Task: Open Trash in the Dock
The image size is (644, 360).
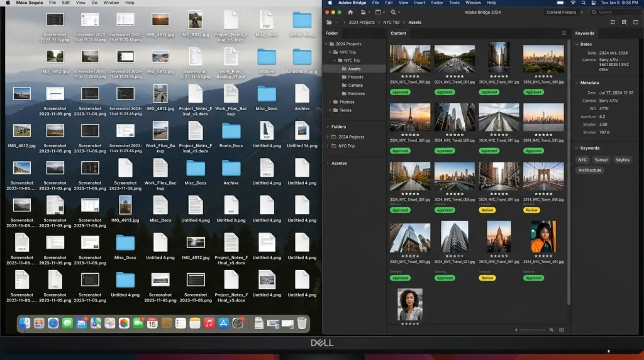Action: click(x=302, y=323)
